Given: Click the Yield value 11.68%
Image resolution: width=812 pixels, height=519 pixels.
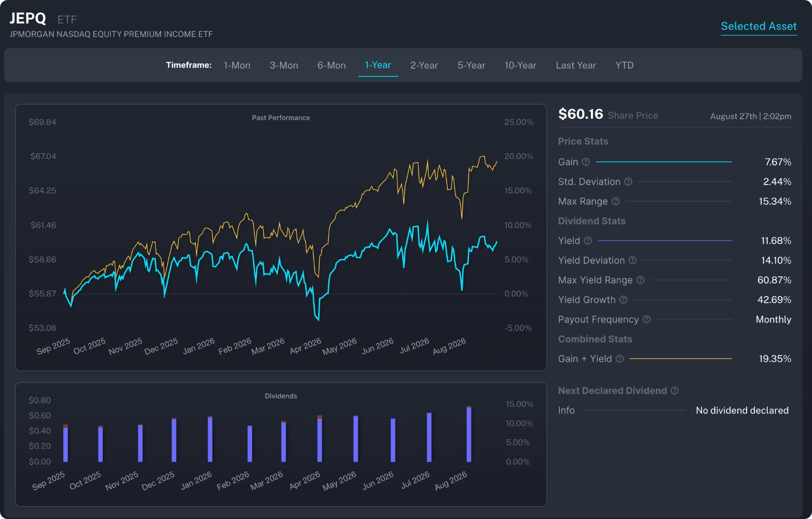Looking at the screenshot, I should point(776,241).
